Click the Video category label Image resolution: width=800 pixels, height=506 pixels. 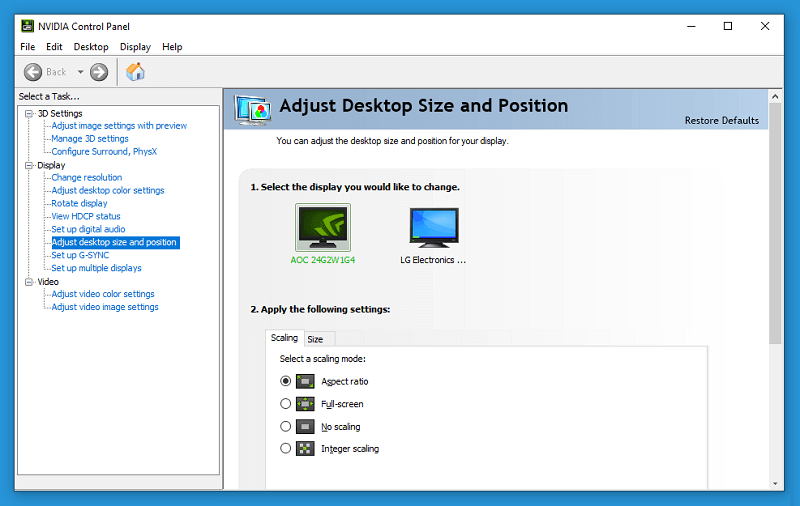click(48, 282)
